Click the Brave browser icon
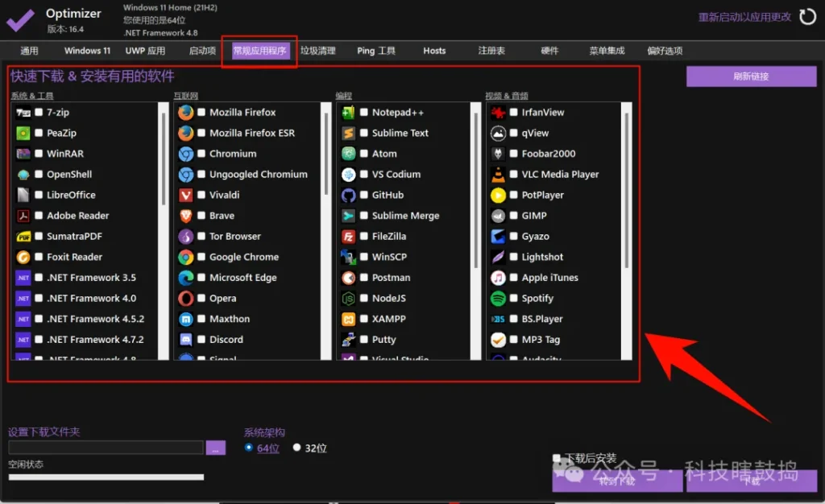This screenshot has width=825, height=504. 186,216
